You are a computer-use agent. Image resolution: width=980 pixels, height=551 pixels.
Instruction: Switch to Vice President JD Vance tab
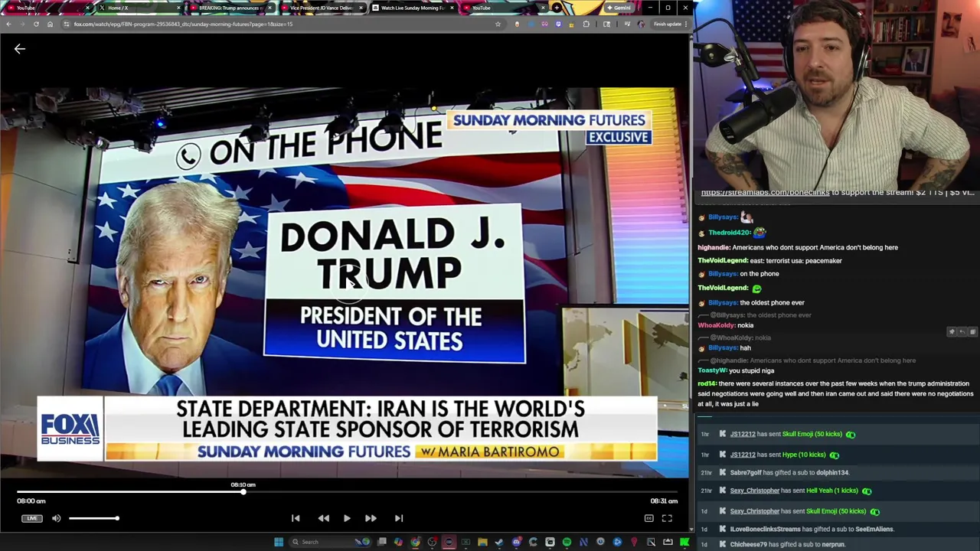click(x=321, y=8)
